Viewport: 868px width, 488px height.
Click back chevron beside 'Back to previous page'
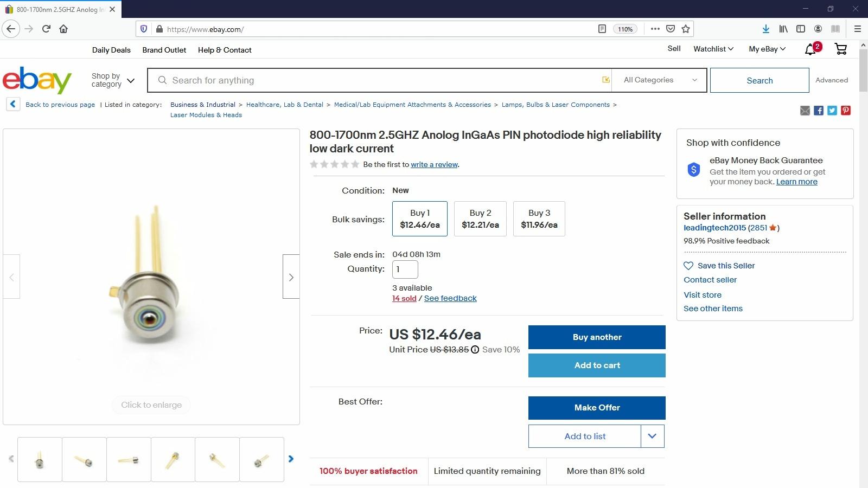point(13,104)
